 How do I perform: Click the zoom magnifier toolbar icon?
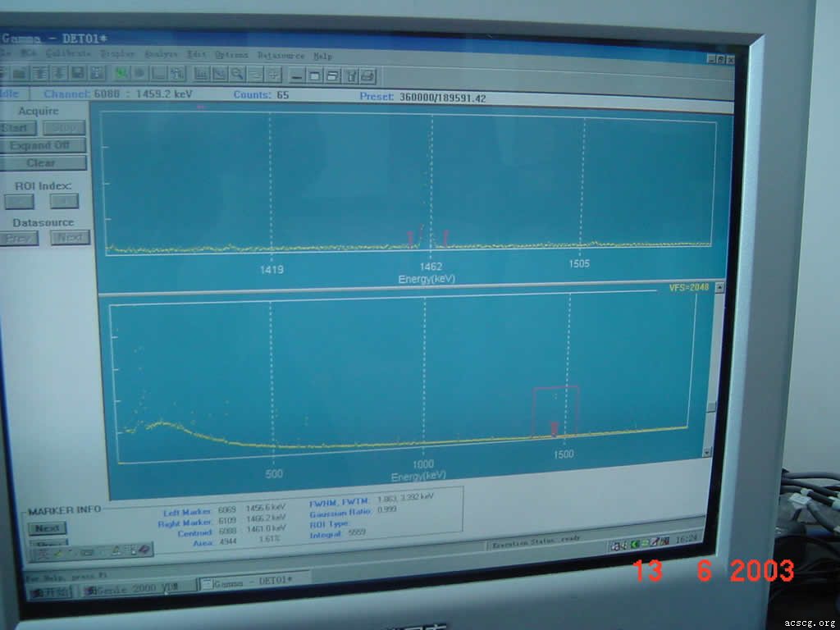[x=237, y=74]
